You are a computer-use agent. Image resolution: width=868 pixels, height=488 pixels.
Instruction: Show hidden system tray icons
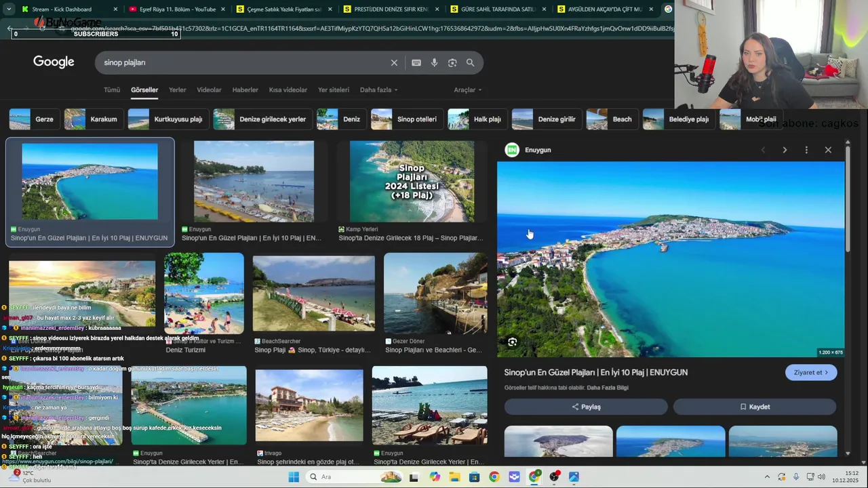(x=767, y=477)
